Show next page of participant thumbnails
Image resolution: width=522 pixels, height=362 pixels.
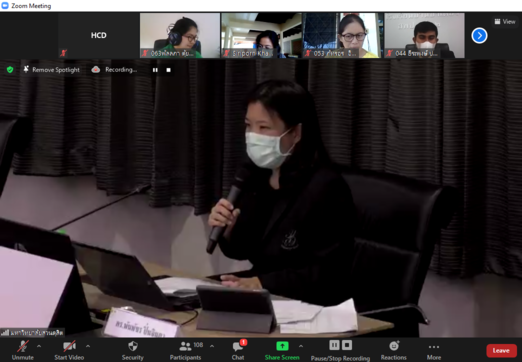pyautogui.click(x=479, y=36)
